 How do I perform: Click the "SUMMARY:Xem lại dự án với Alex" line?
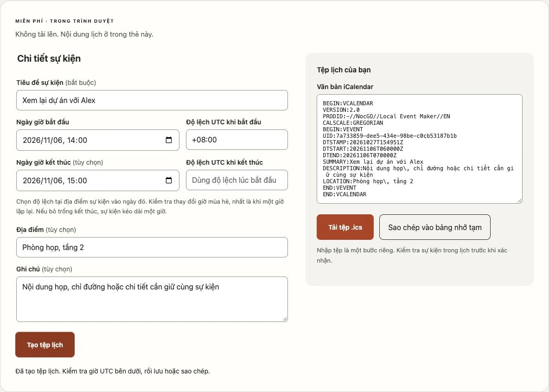click(x=373, y=162)
